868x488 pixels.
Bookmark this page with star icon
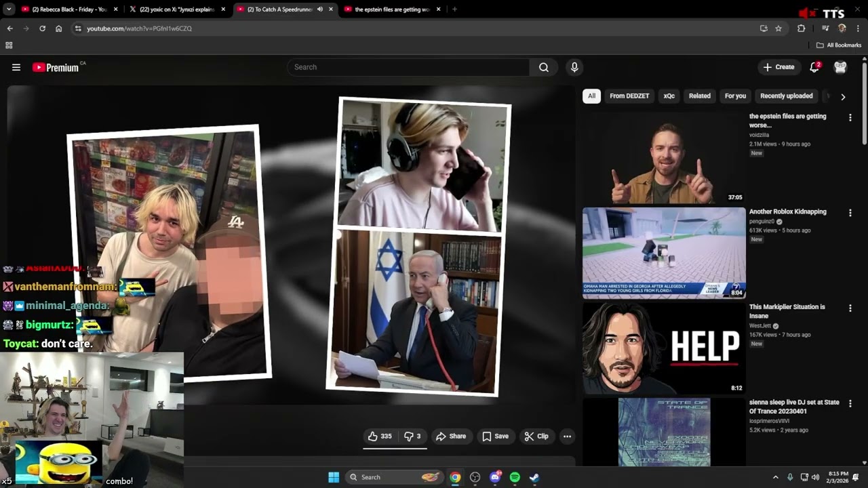pyautogui.click(x=778, y=28)
